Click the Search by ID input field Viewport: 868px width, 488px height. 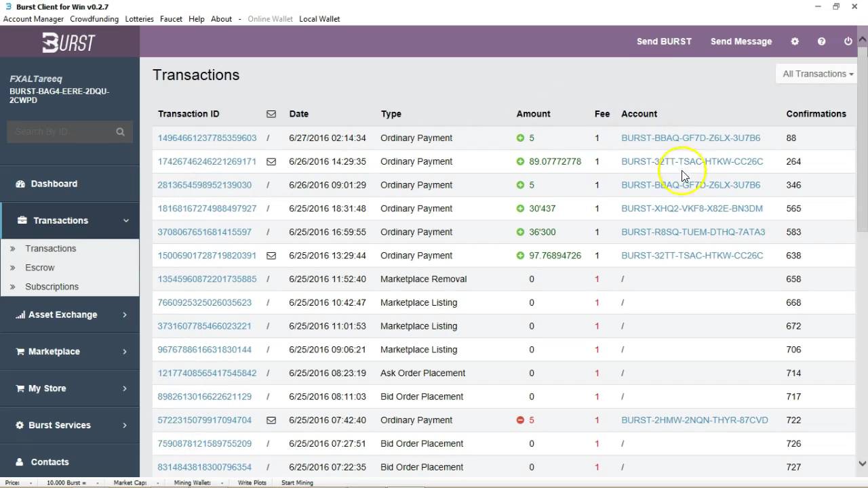pyautogui.click(x=61, y=131)
